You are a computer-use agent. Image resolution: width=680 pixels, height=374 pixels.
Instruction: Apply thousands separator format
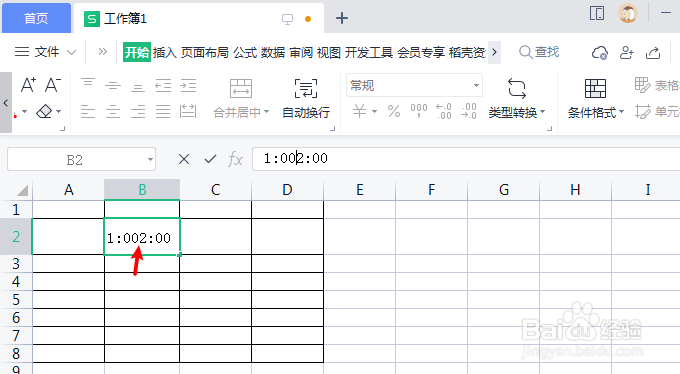click(419, 112)
